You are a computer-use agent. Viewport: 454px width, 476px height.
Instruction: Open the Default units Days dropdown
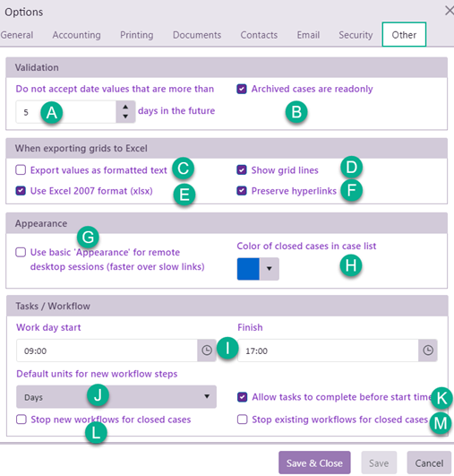(116, 397)
